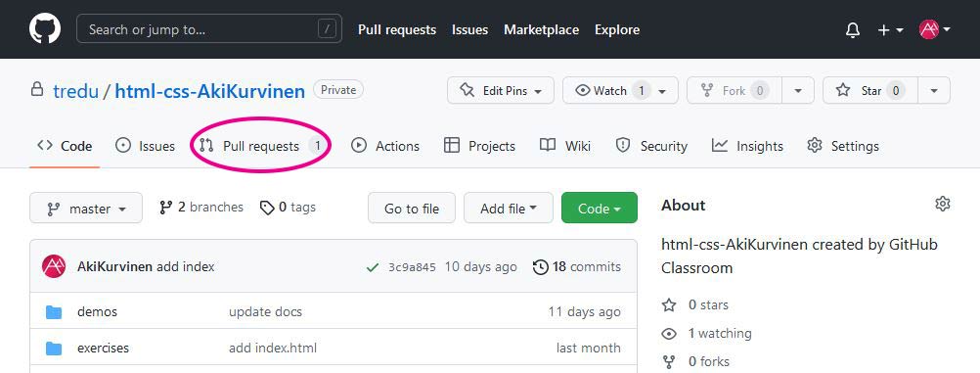
Task: Click the demos folder icon
Action: tap(54, 311)
